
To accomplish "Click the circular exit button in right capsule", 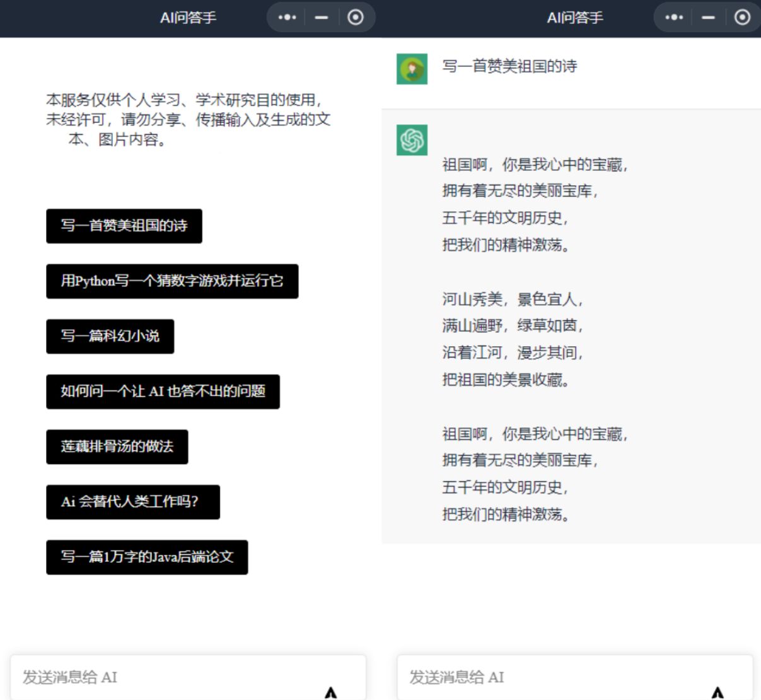I will pyautogui.click(x=743, y=18).
